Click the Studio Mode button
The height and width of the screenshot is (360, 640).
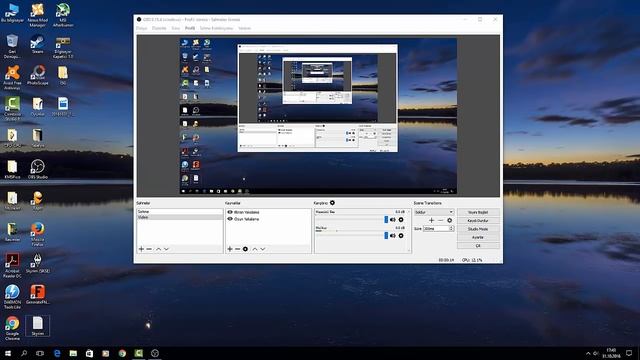(x=478, y=229)
